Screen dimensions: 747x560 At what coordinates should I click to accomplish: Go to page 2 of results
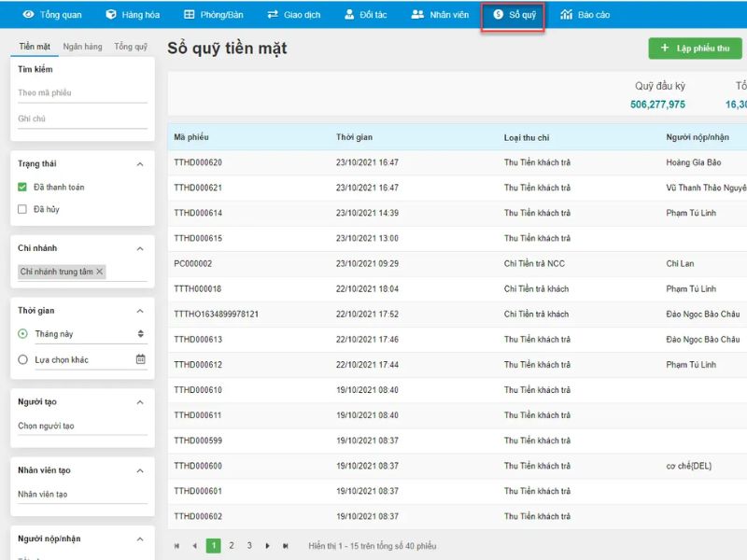pos(232,546)
